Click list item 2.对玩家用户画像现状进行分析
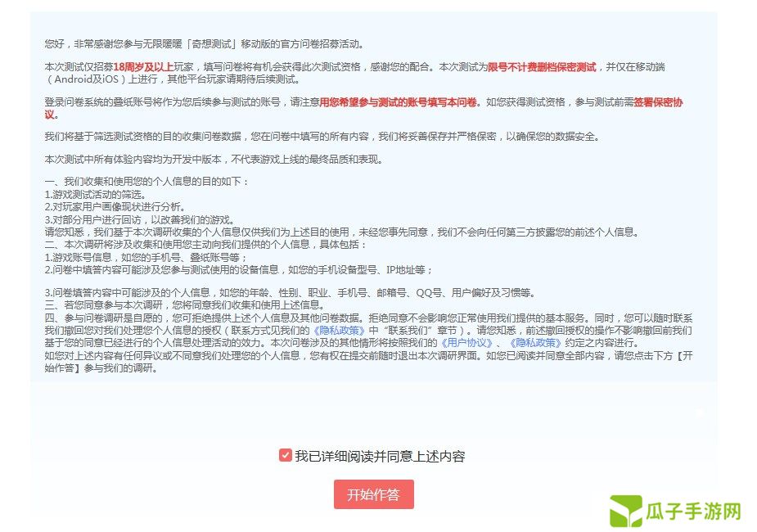The height and width of the screenshot is (532, 757). pos(115,207)
